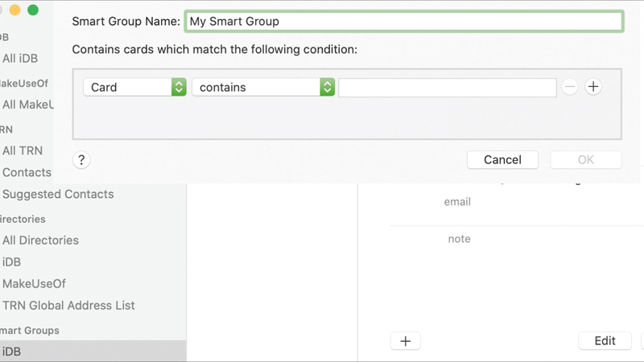Select Suggested Contacts in sidebar
The image size is (644, 362).
point(58,194)
